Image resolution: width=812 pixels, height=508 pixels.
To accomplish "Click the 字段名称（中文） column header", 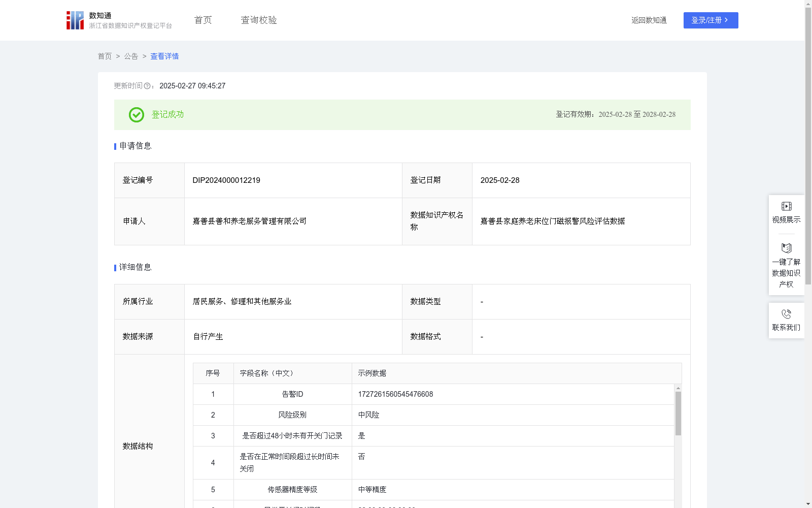I will click(268, 373).
